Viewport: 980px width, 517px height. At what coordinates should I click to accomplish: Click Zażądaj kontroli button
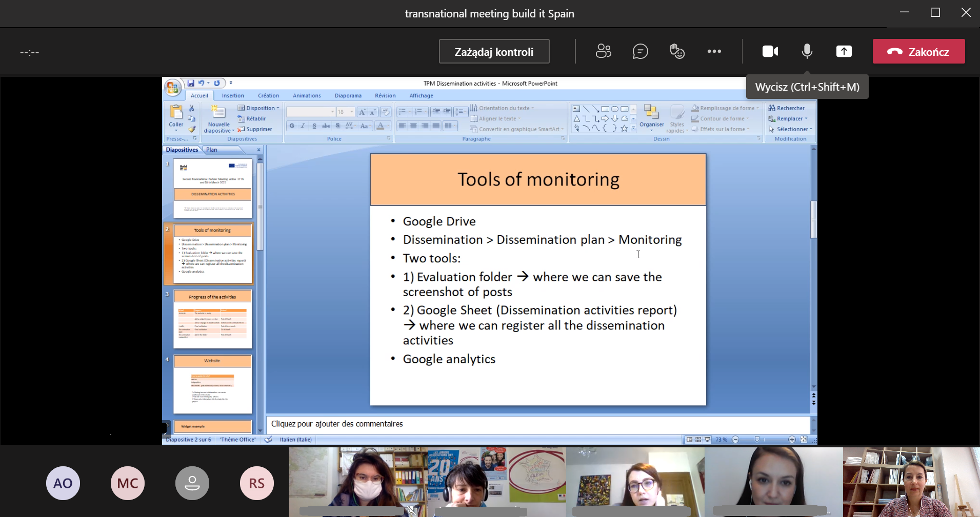[x=494, y=52]
